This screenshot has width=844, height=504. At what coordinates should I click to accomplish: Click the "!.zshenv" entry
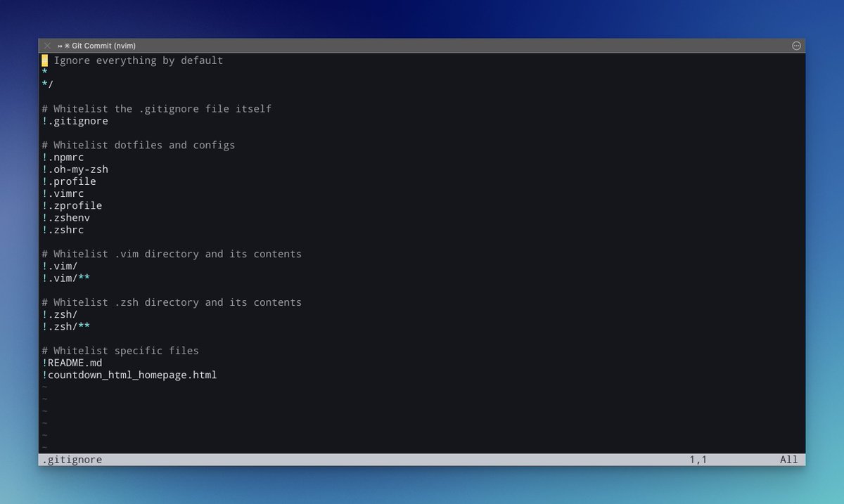pos(65,218)
